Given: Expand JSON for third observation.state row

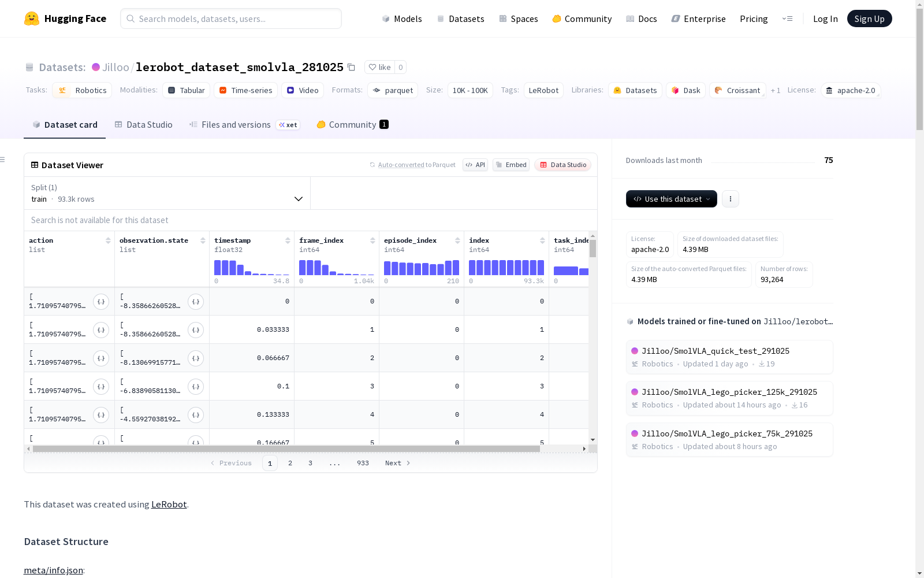Looking at the screenshot, I should [x=196, y=358].
